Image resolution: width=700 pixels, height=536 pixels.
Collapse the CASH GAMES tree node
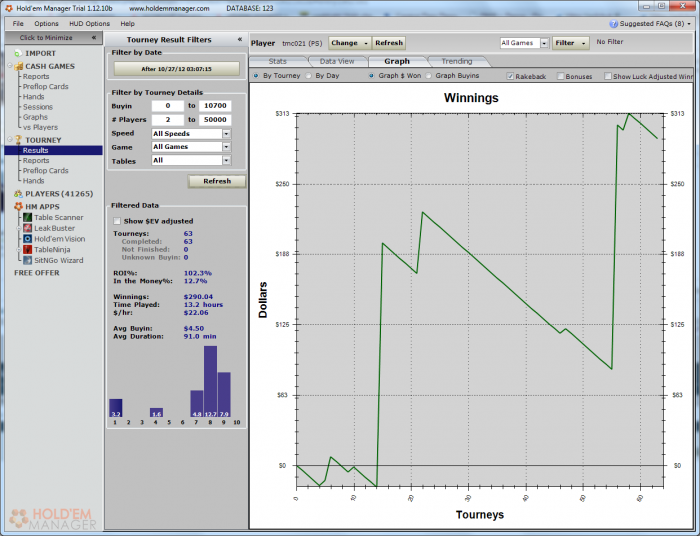click(10, 66)
